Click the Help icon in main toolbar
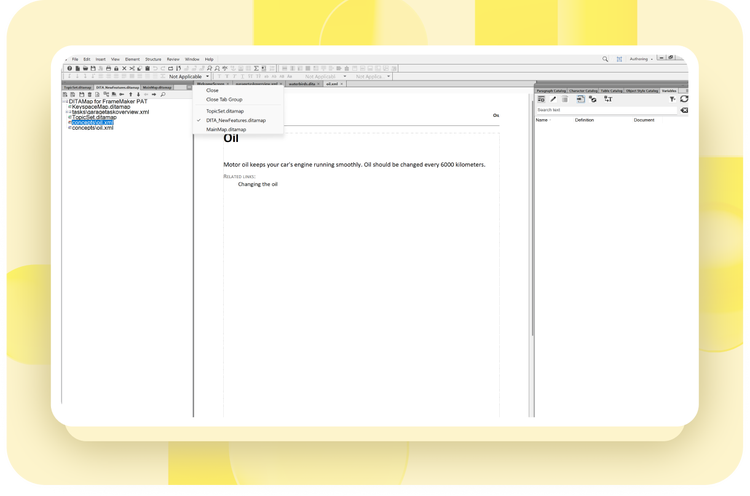 click(69, 68)
